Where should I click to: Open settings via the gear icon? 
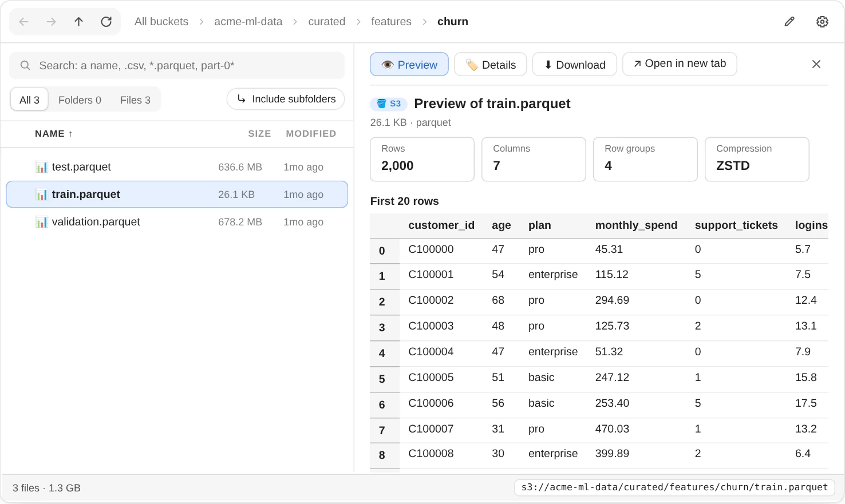point(822,22)
